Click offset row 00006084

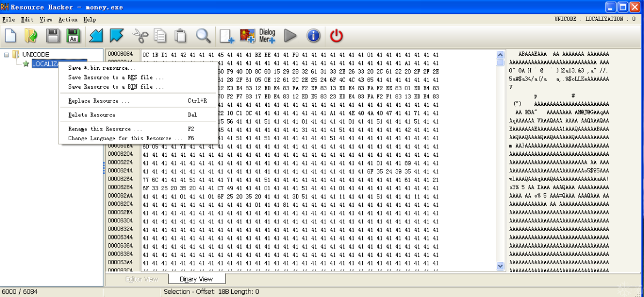point(121,54)
